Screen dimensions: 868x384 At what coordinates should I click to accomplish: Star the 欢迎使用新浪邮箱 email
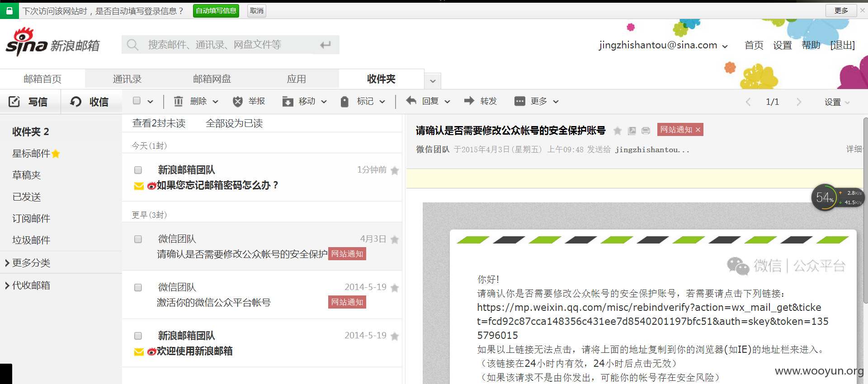395,336
